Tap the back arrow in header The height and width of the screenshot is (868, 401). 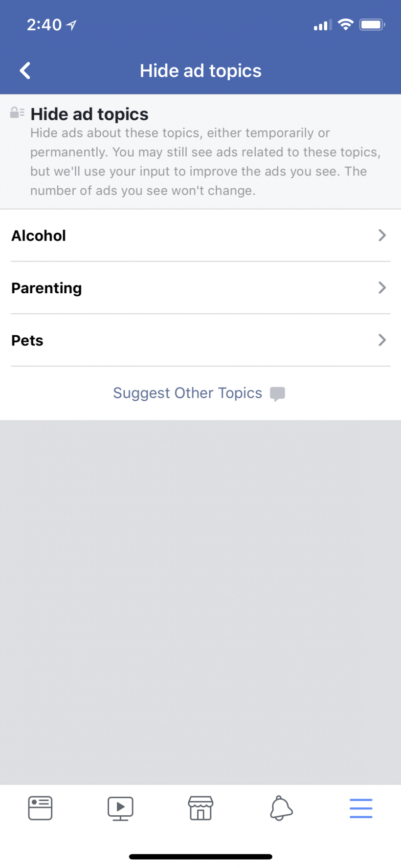point(25,70)
